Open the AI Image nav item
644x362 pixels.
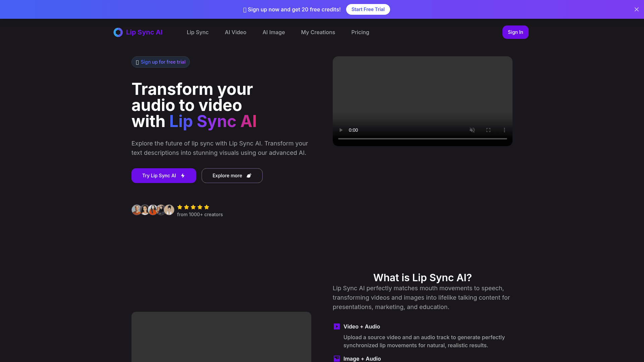tap(274, 32)
